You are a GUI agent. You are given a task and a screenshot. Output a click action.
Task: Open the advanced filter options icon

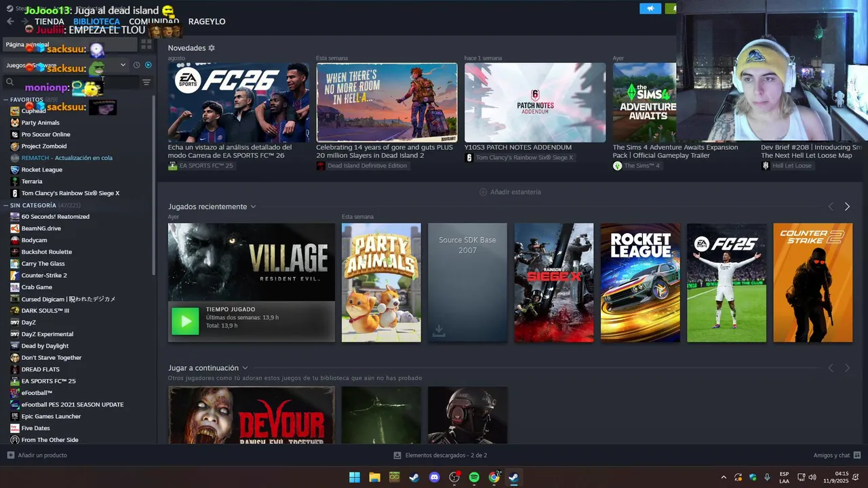(x=146, y=82)
